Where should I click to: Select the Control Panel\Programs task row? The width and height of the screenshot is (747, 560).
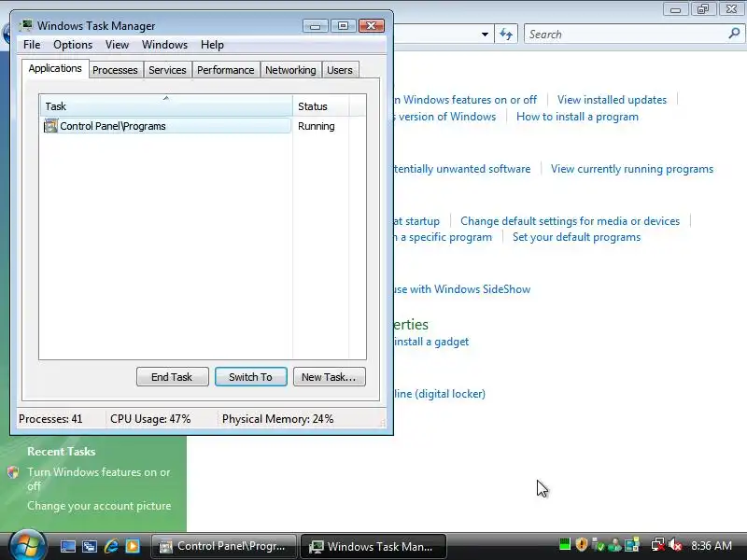(x=167, y=126)
